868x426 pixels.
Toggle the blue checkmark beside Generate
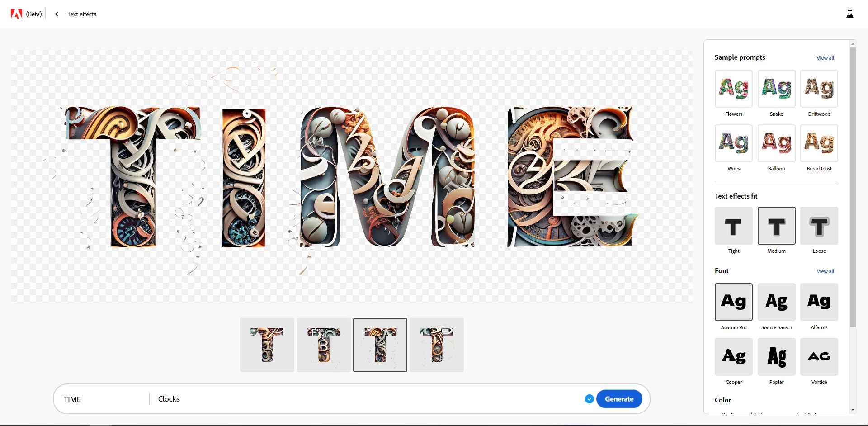point(589,399)
